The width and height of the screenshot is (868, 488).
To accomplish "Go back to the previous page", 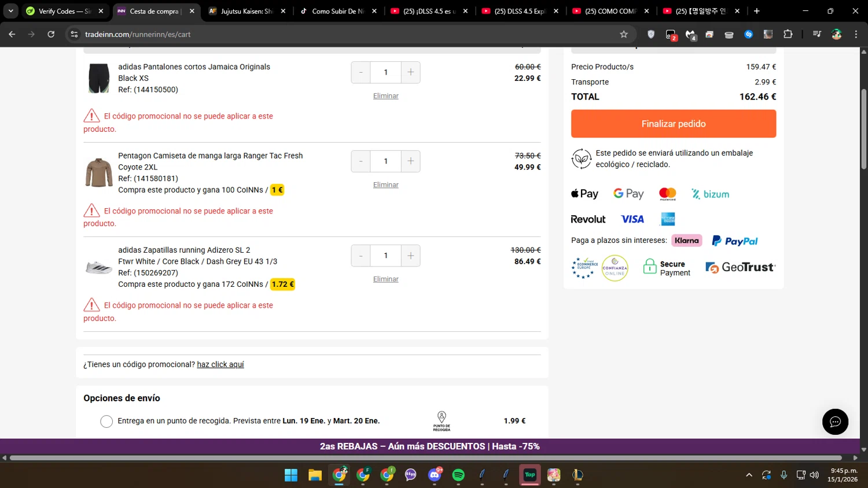I will [12, 34].
